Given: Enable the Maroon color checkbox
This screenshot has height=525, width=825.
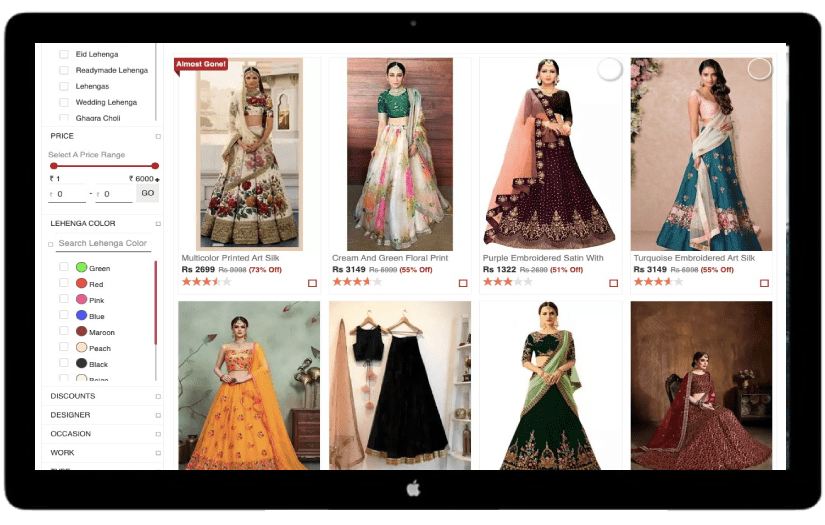Looking at the screenshot, I should [64, 331].
